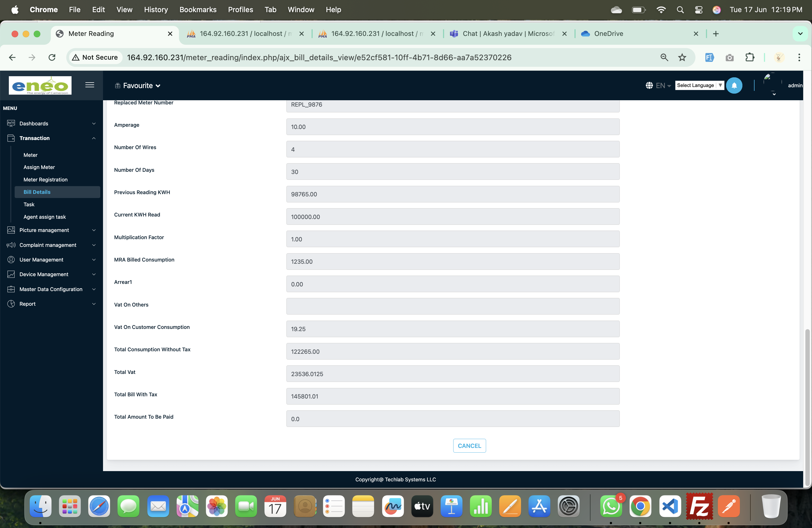Select Meter Registration in sidebar
812x528 pixels.
click(x=45, y=180)
